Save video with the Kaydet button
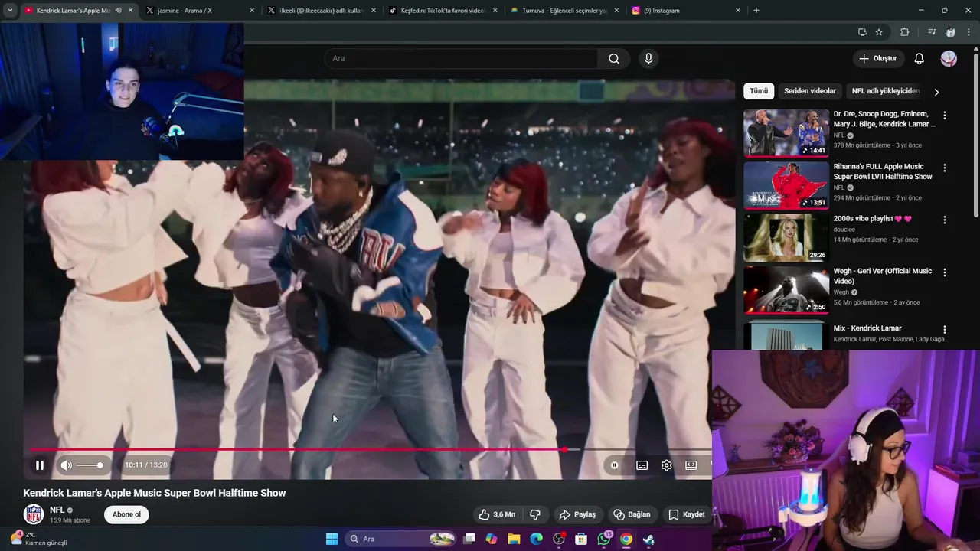The height and width of the screenshot is (551, 980). coord(687,514)
